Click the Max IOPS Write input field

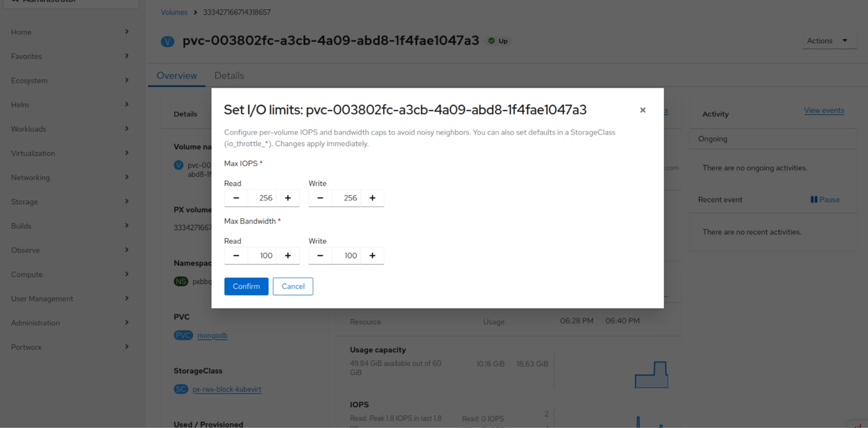346,198
